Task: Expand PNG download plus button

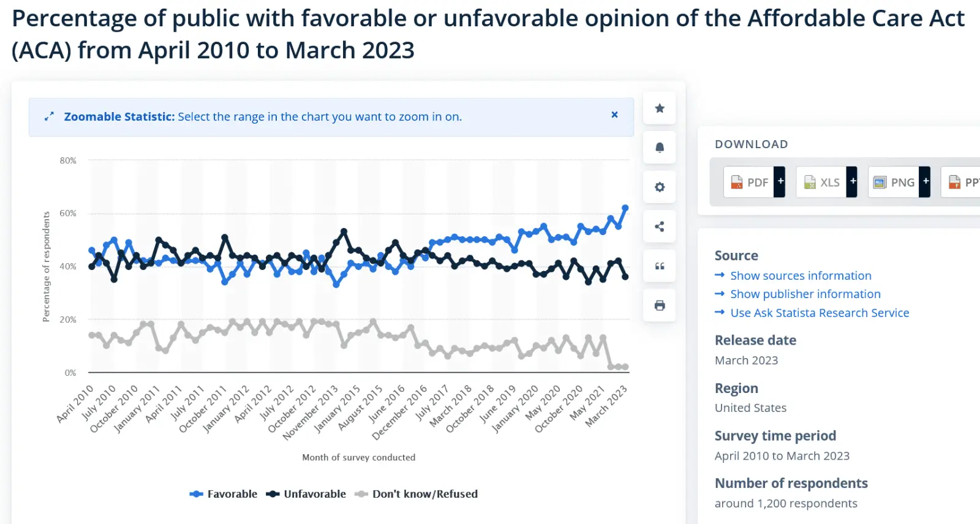Action: 925,182
